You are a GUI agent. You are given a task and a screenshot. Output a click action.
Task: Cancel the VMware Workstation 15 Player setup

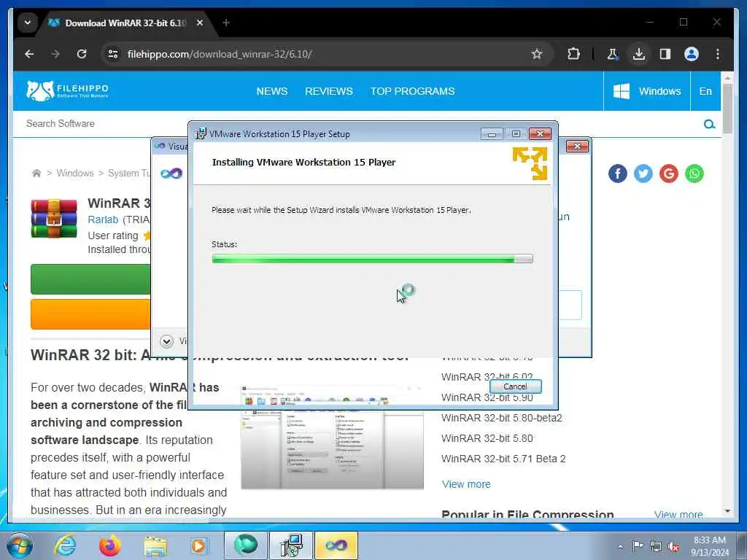point(516,386)
